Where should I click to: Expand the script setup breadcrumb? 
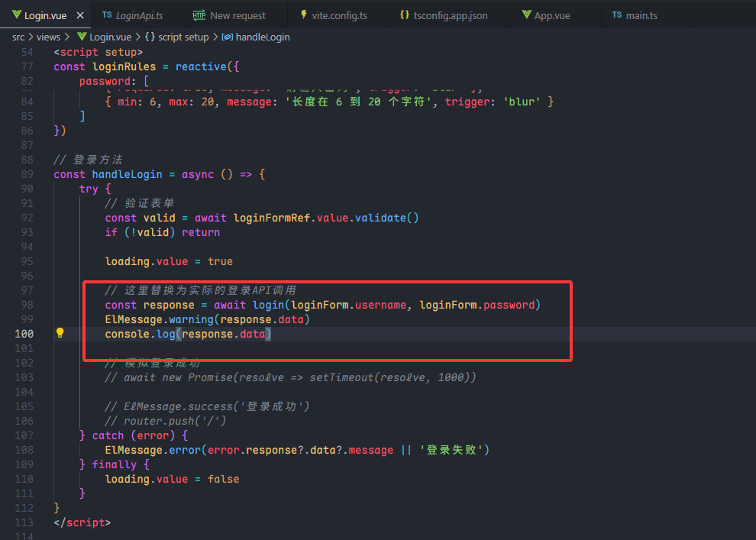click(x=183, y=37)
